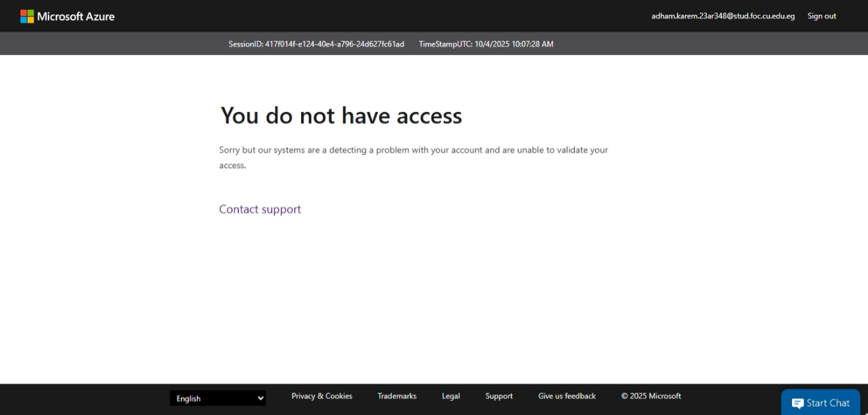The width and height of the screenshot is (868, 415).
Task: Click the © 2025 Microsoft notice
Action: tap(650, 396)
